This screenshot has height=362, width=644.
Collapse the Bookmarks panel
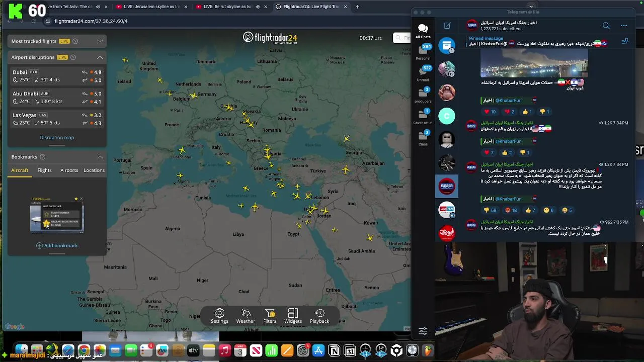[100, 157]
